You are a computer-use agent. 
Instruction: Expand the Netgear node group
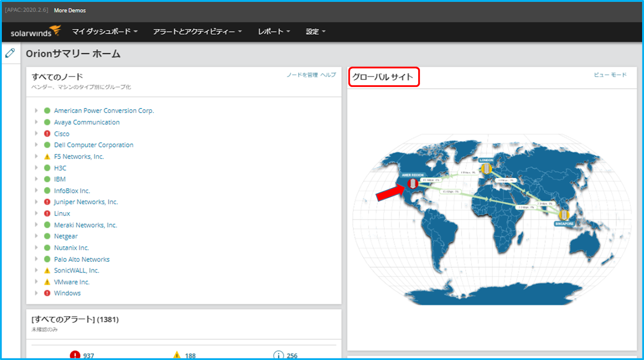[36, 236]
